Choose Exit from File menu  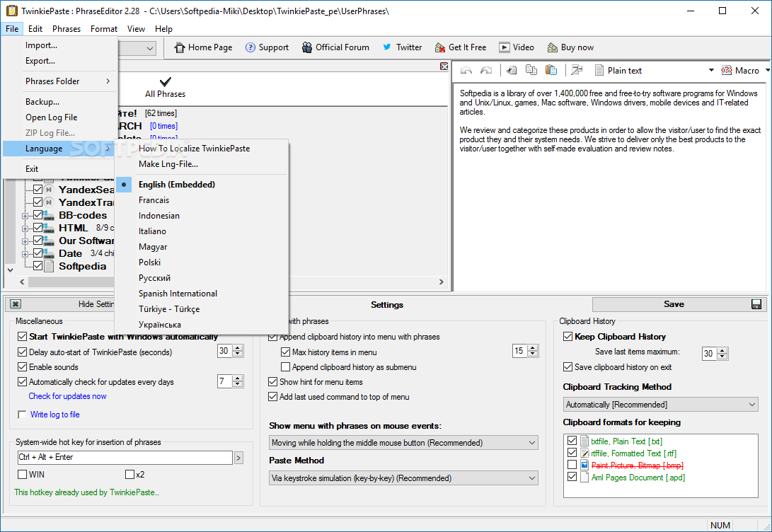coord(60,169)
